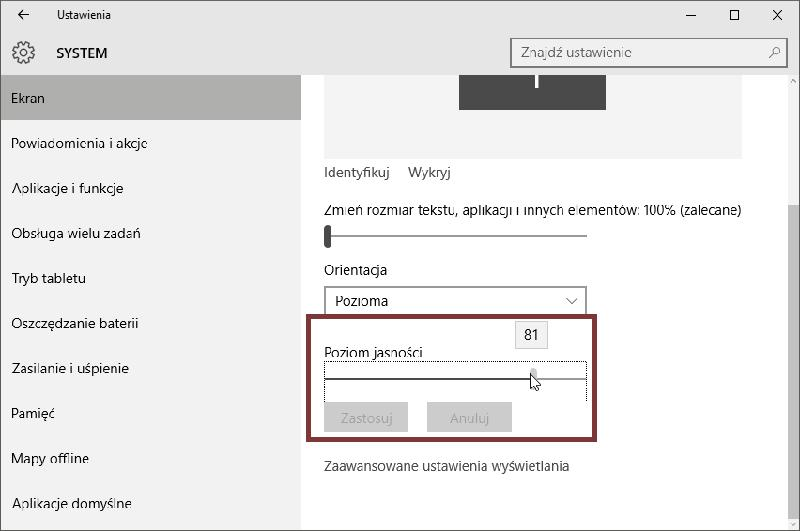800x531 pixels.
Task: Go back with the arrow icon
Action: point(23,15)
